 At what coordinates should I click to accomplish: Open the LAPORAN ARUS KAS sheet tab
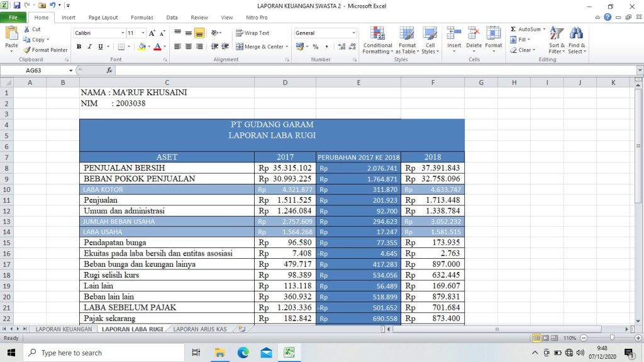pos(200,329)
